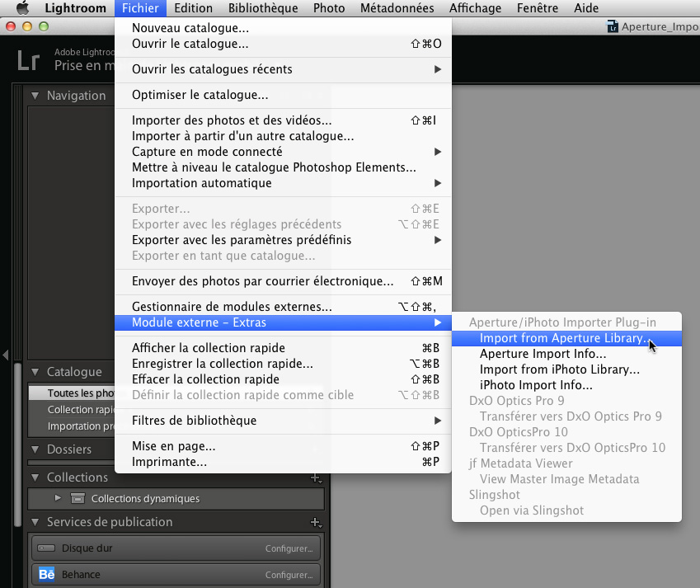Choose Imprimante...
Screen dimensions: 700x588
tap(283, 462)
